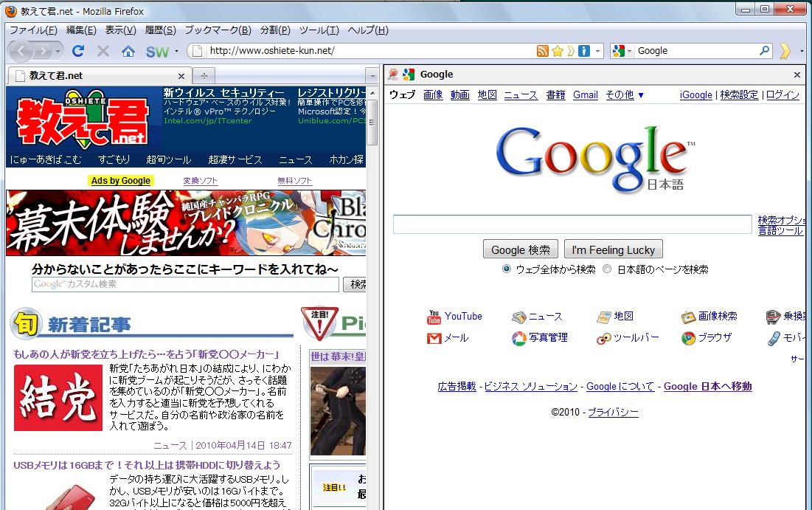Bookmark this page with the star icon

(558, 51)
